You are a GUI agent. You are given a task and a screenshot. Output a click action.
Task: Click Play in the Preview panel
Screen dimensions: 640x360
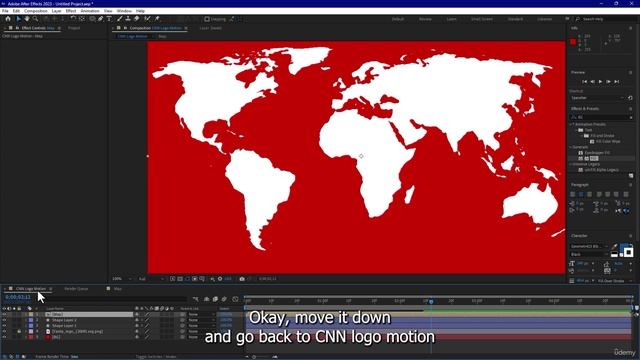(x=600, y=82)
